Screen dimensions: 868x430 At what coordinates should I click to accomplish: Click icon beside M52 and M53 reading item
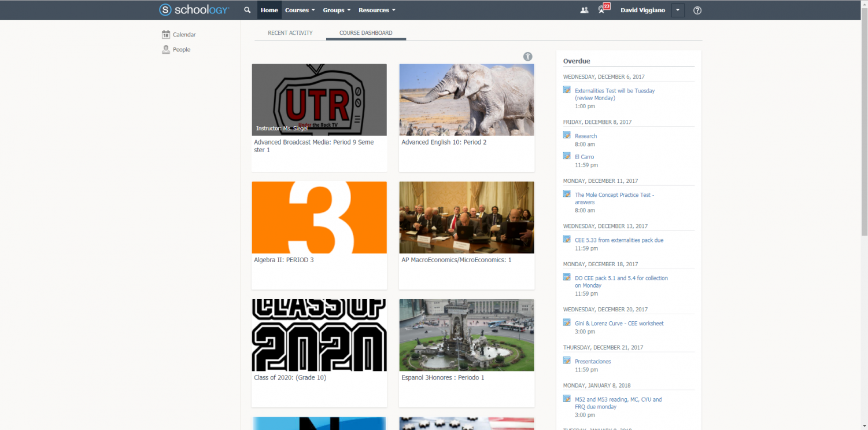567,398
